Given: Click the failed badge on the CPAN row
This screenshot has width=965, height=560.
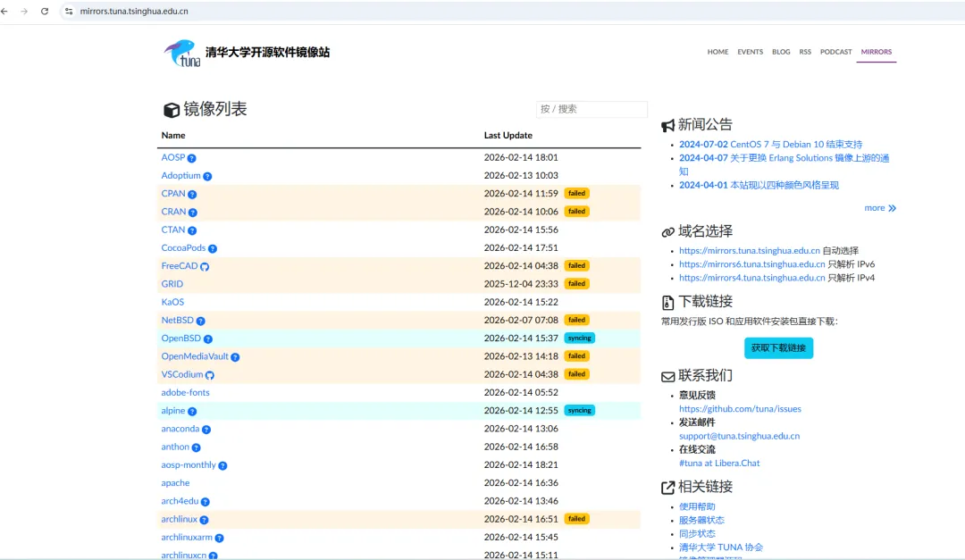Looking at the screenshot, I should (x=576, y=193).
